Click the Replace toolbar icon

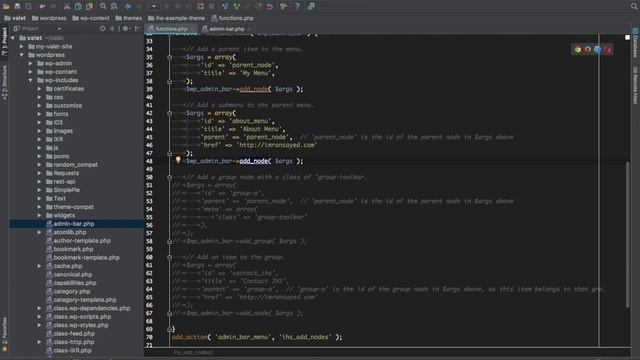point(114,6)
